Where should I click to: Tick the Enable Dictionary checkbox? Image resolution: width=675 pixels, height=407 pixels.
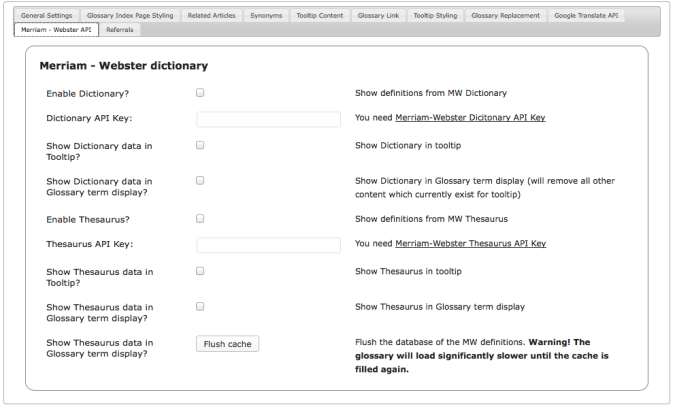(200, 93)
